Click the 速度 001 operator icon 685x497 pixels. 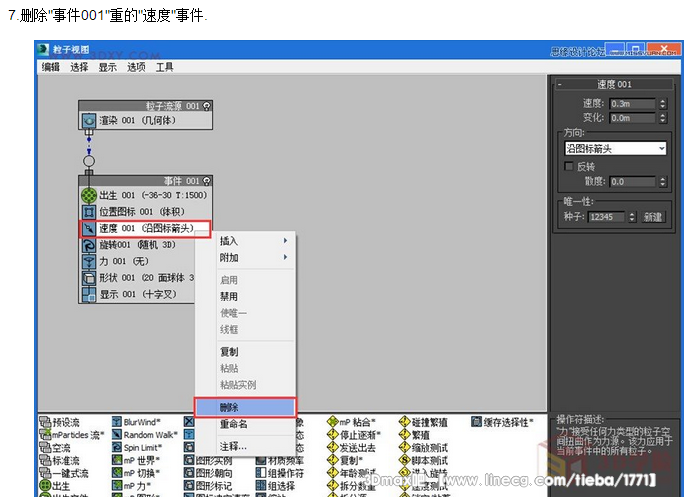coord(89,228)
